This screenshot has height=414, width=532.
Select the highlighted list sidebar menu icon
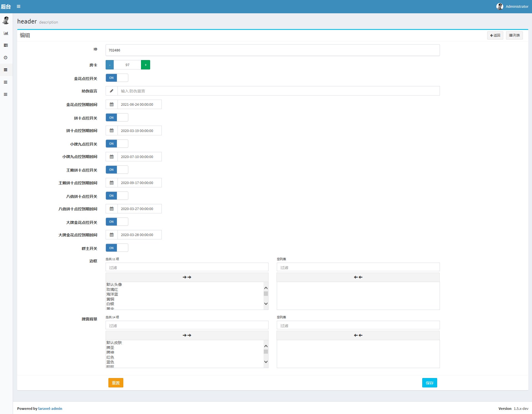[6, 70]
